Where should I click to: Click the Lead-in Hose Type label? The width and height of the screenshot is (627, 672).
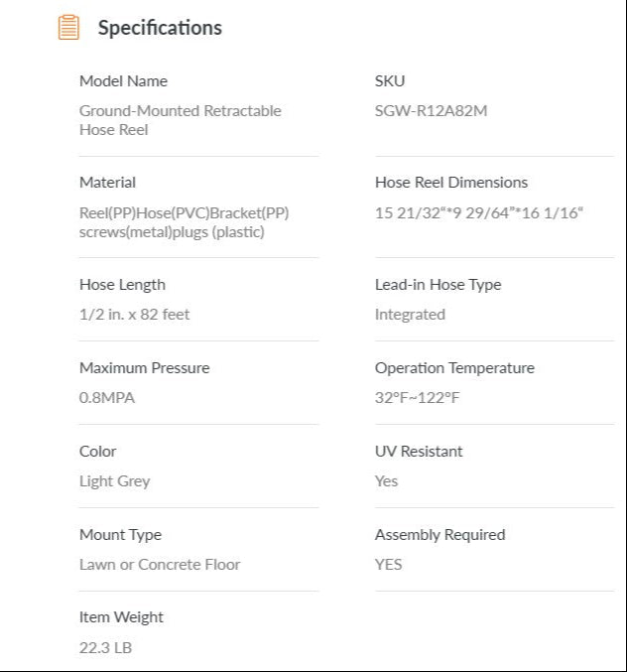tap(438, 285)
